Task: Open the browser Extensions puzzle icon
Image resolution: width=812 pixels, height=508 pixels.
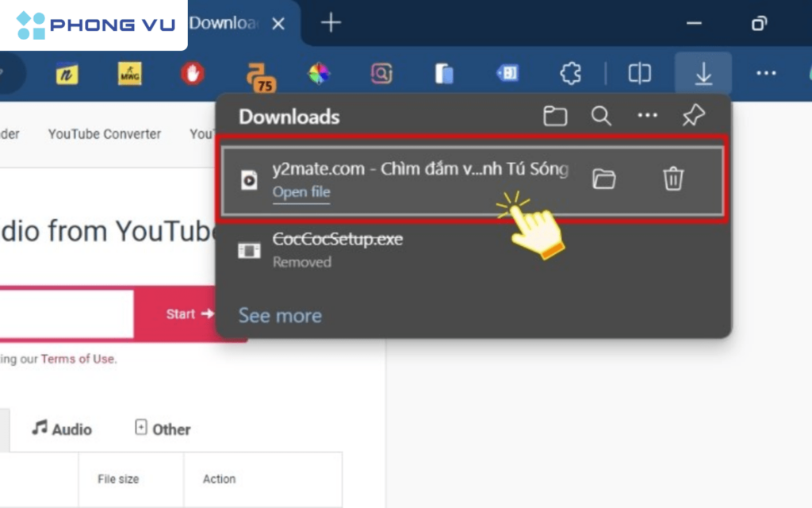Action: (570, 74)
